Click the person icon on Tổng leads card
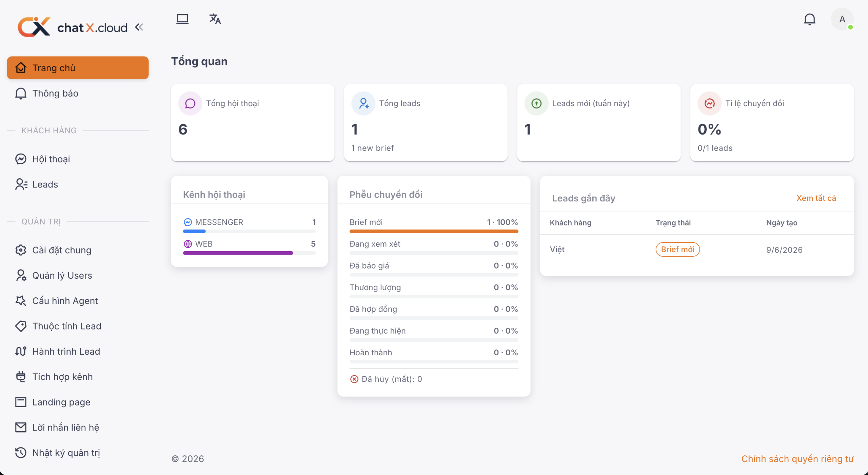 (x=363, y=103)
